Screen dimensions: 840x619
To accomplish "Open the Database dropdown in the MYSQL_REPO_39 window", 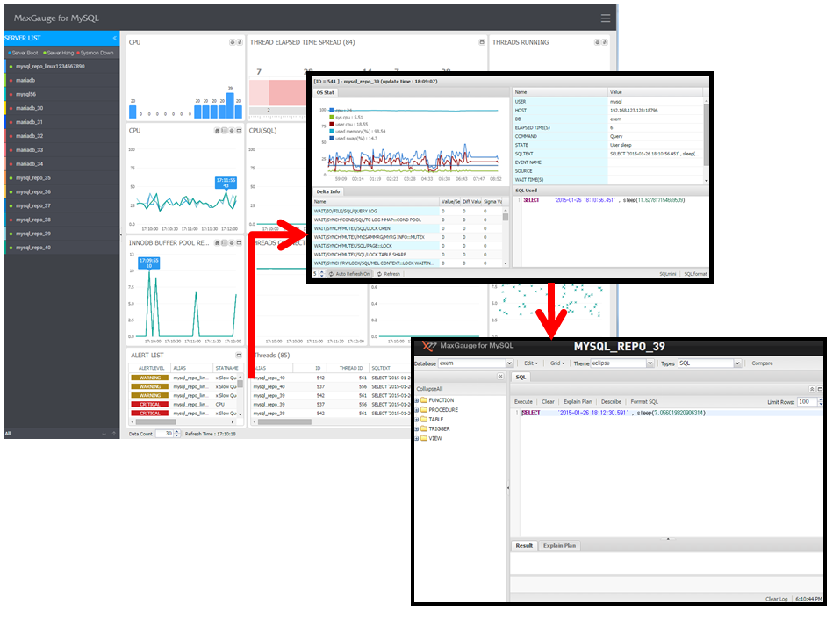I will click(x=509, y=363).
